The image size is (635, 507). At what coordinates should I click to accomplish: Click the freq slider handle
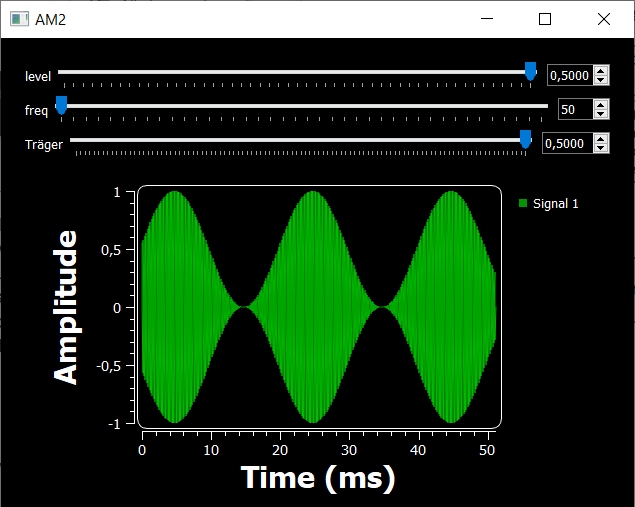(61, 105)
